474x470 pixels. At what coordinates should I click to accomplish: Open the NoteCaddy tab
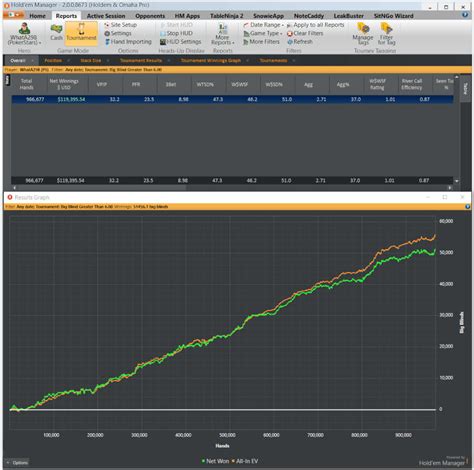pos(309,16)
